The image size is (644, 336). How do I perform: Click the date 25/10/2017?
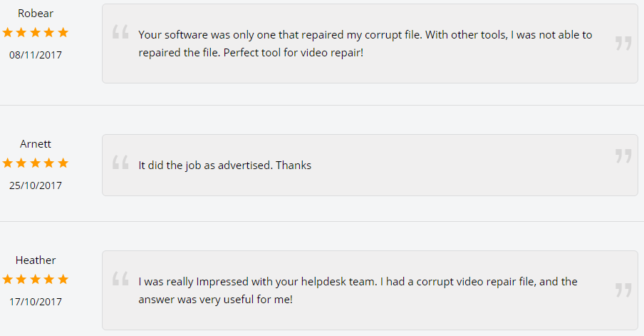36,185
